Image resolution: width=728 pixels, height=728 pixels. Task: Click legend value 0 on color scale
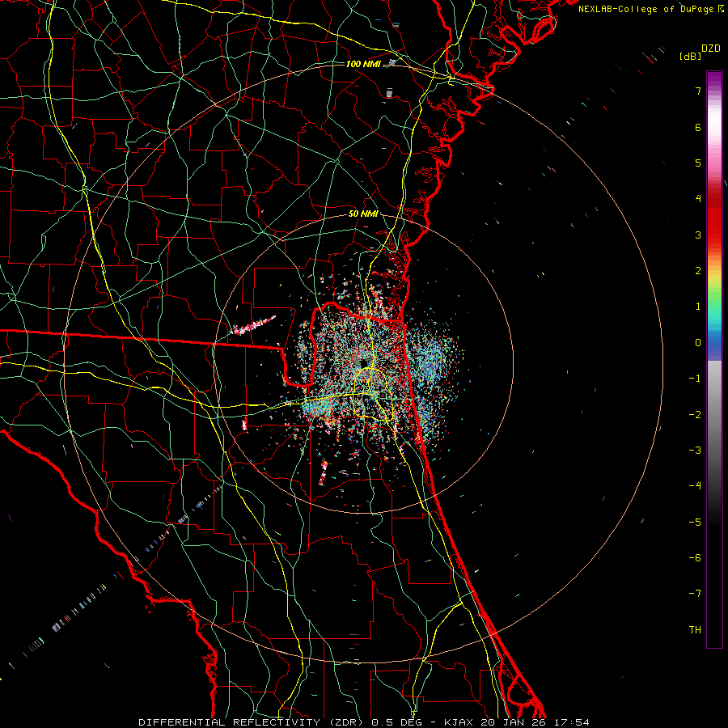pos(697,343)
